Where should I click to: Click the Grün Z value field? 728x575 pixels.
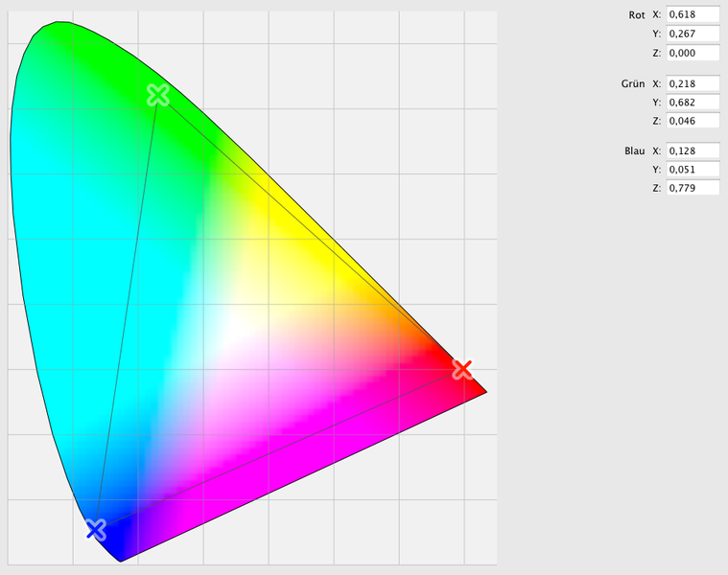(693, 121)
